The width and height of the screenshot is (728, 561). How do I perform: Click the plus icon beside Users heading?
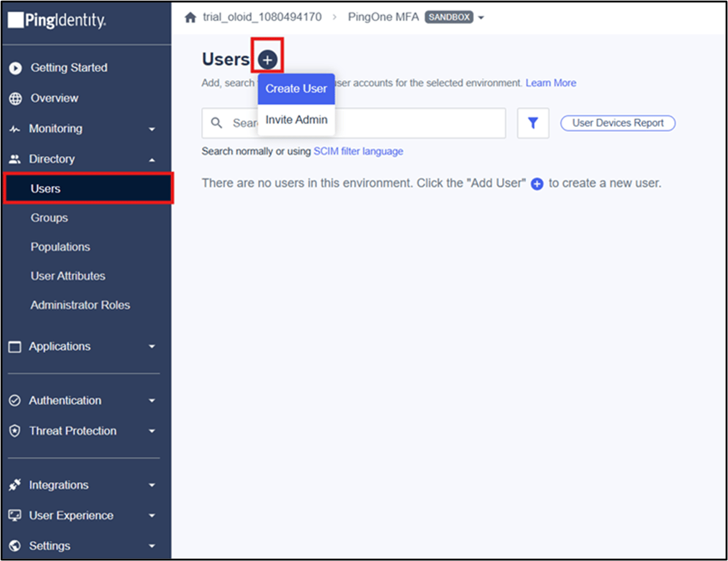(268, 60)
